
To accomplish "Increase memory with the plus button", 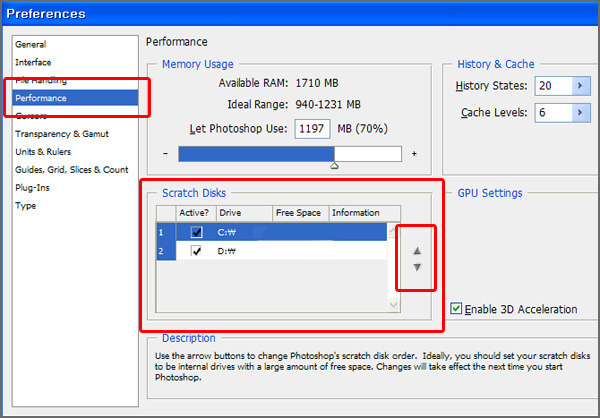I will [414, 153].
